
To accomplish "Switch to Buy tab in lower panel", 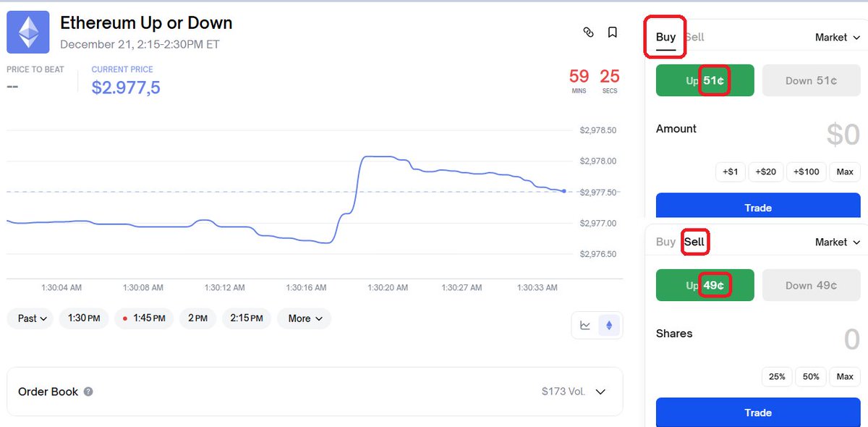I will coord(665,242).
